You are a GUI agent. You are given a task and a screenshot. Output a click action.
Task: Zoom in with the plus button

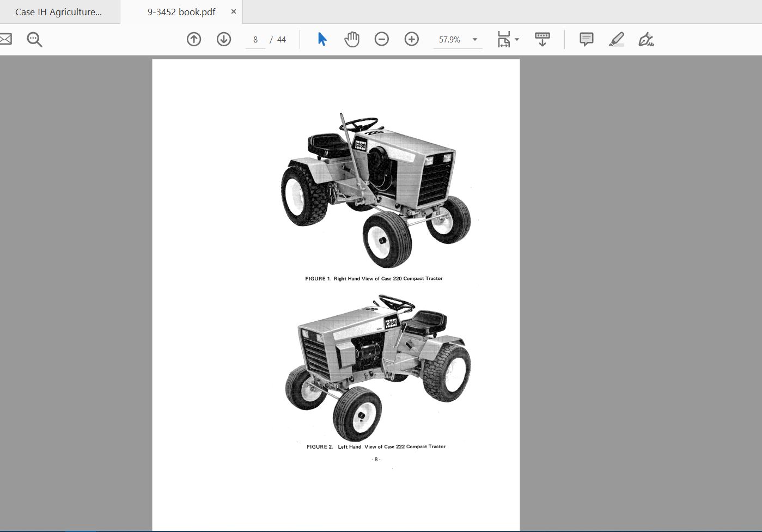click(412, 39)
